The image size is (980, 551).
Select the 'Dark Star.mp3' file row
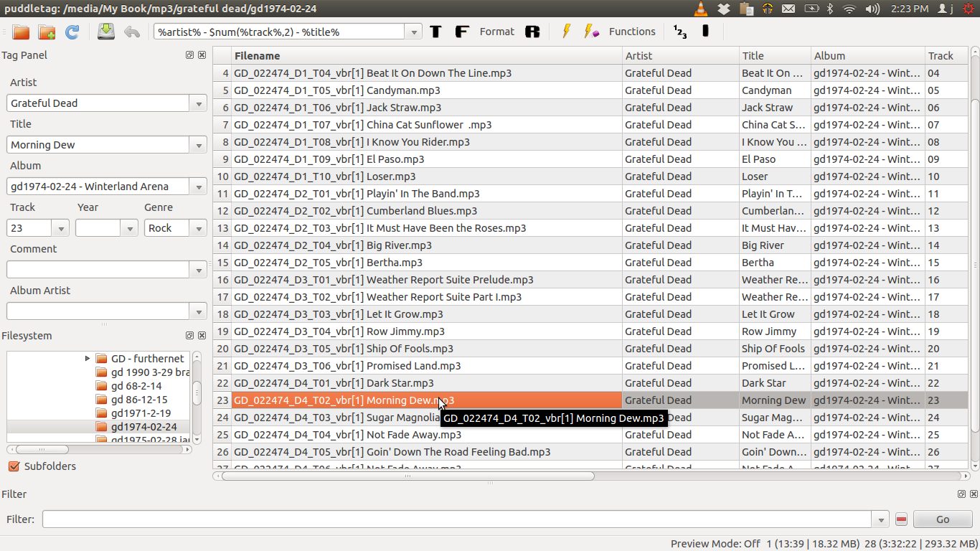point(427,383)
